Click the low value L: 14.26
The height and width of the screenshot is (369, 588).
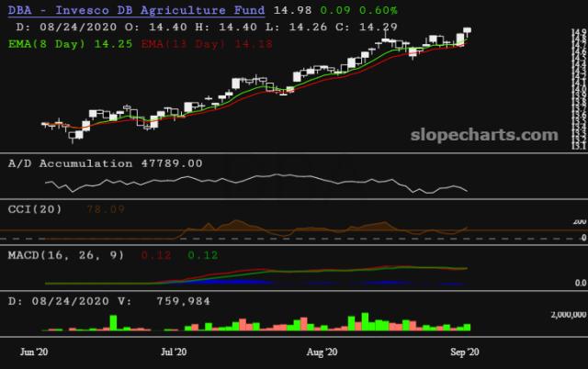point(296,27)
